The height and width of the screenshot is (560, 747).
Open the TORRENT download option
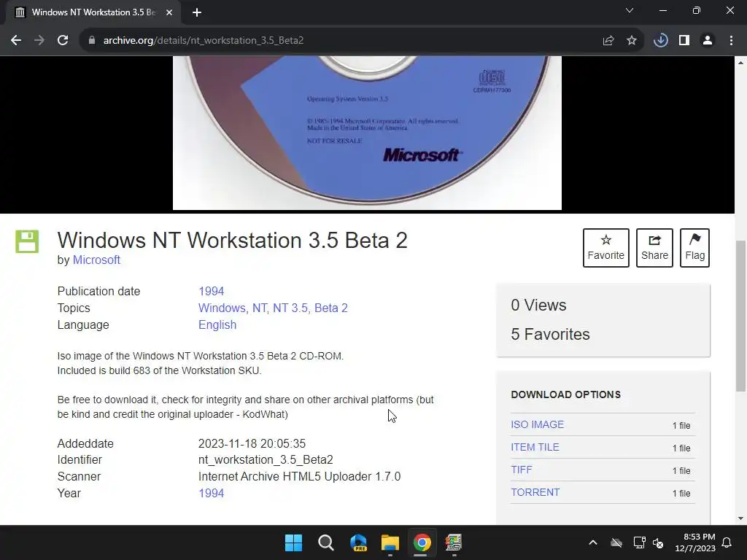pyautogui.click(x=535, y=492)
